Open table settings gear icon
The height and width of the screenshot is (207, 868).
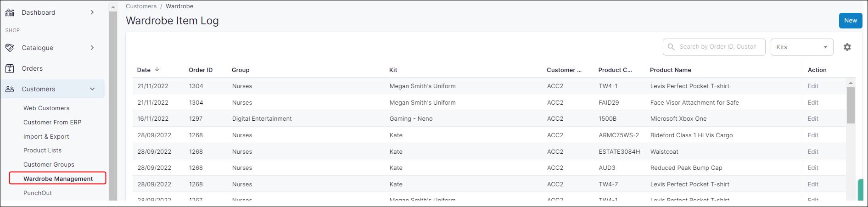847,47
